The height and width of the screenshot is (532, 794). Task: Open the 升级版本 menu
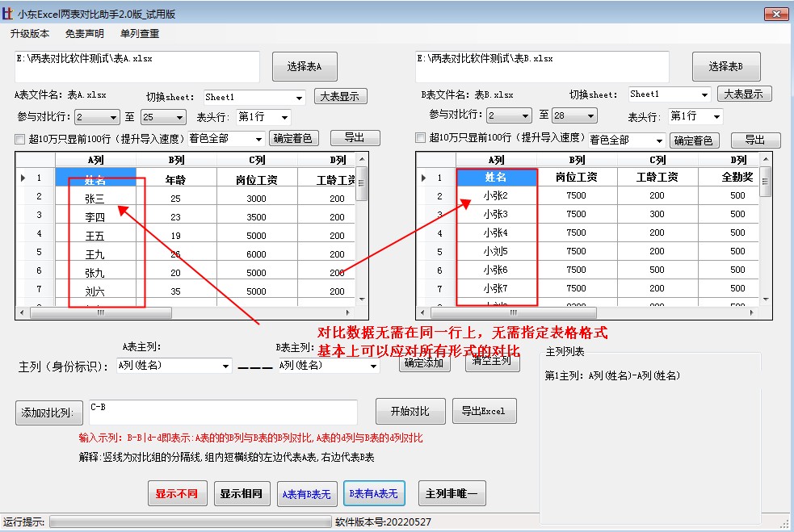(30, 34)
